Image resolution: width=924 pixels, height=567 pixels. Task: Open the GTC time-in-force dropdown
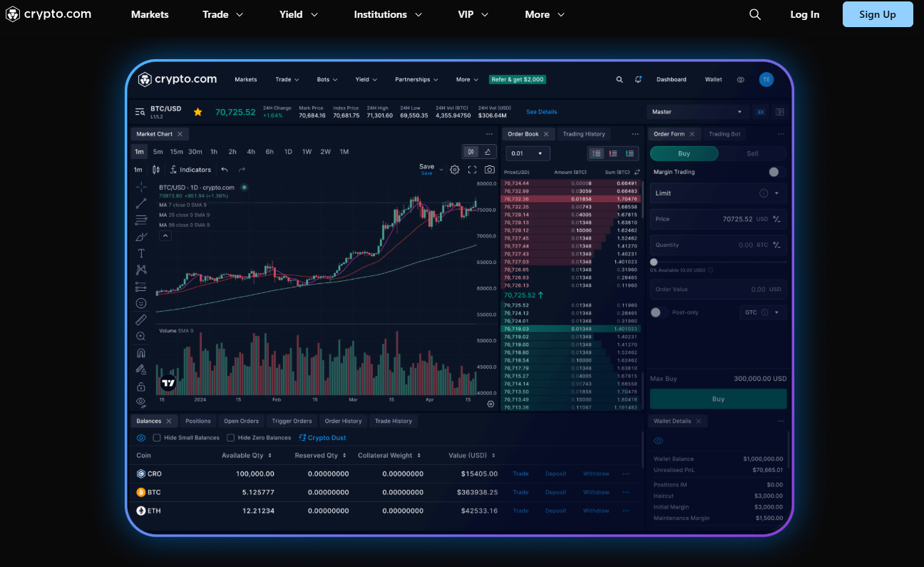pos(762,312)
